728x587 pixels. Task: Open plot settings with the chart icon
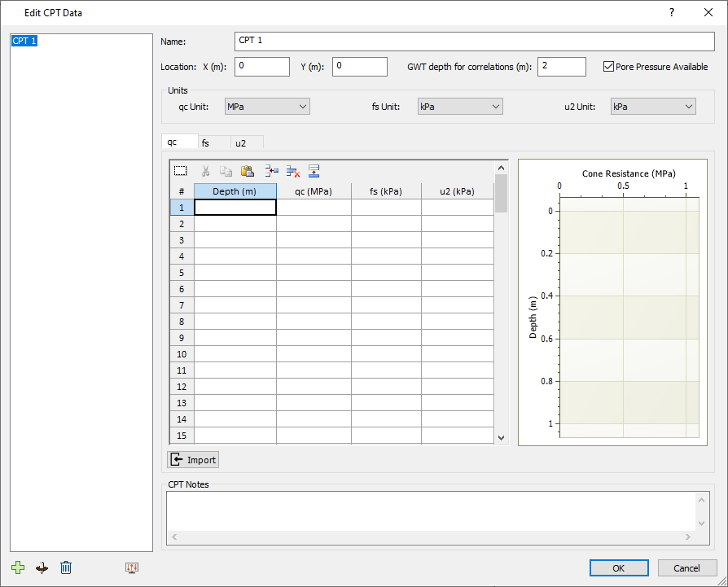[x=131, y=567]
